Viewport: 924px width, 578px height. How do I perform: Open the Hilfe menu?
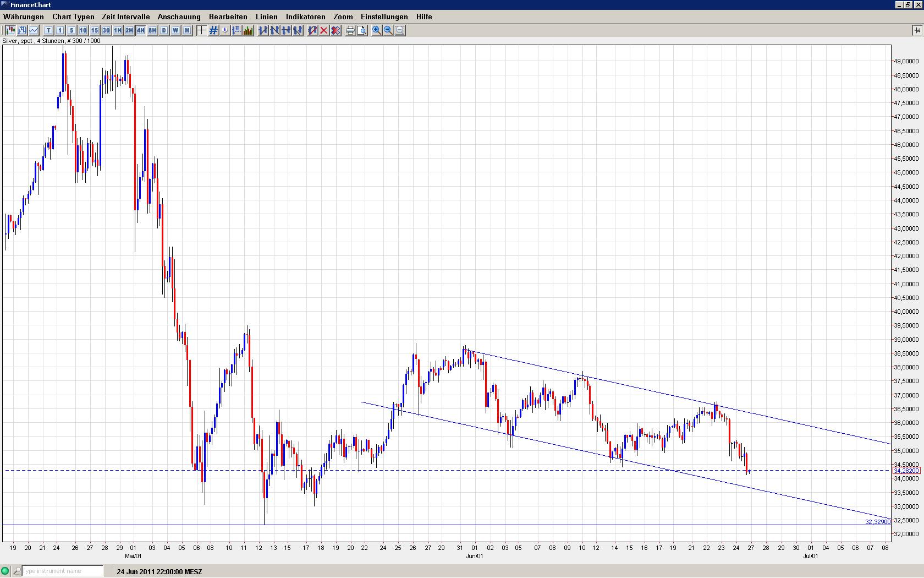tap(424, 17)
